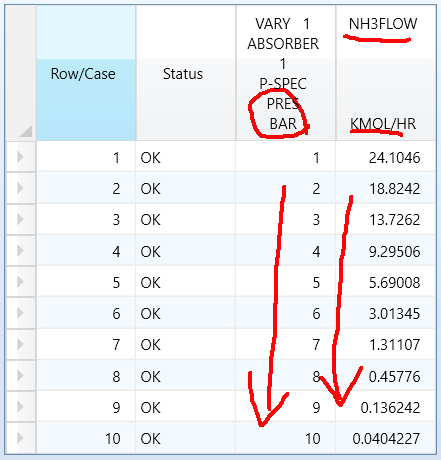Click the row 9 selector arrow
The image size is (441, 460).
[20, 407]
